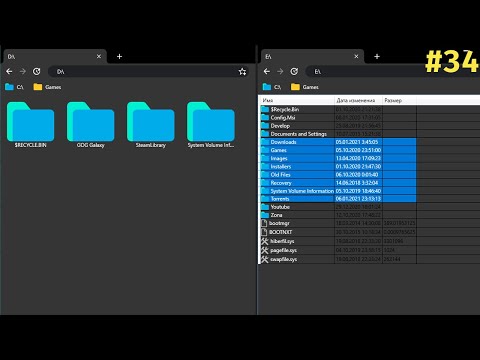Open Games bookmark in D:\ window
480x360 pixels.
47,87
